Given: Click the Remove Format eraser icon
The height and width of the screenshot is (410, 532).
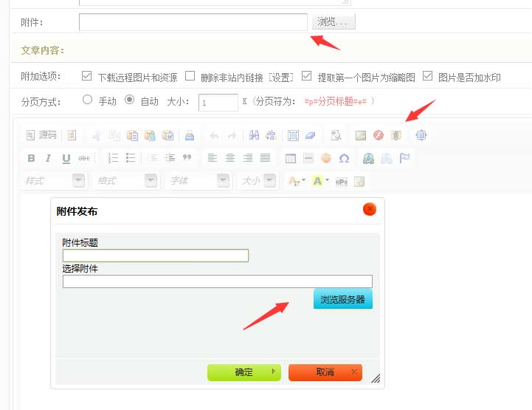Looking at the screenshot, I should pos(311,135).
